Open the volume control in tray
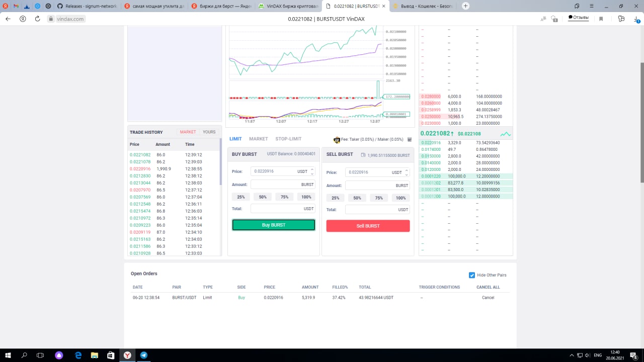Viewport: 644px width, 362px height. tap(588, 355)
